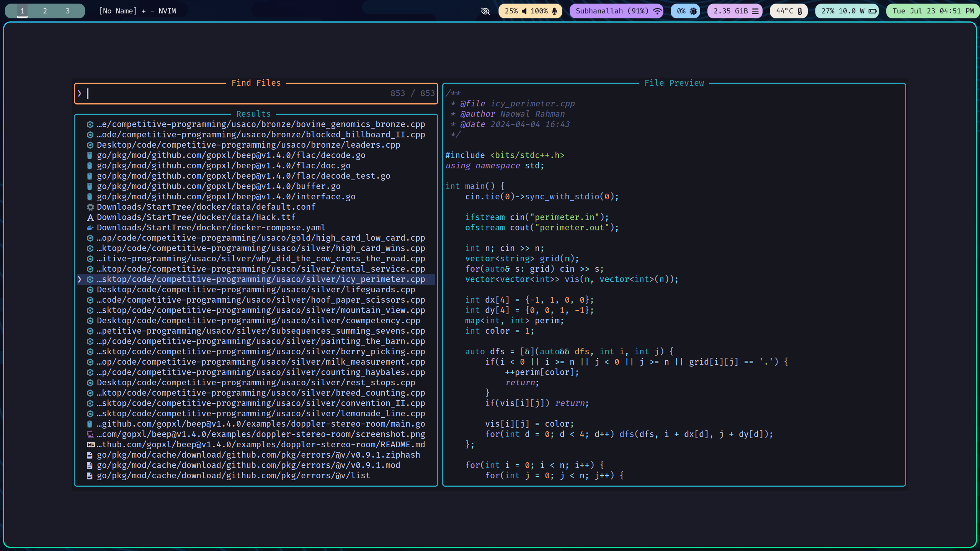
Task: Click the speaker volume icon in the bar
Action: [524, 11]
